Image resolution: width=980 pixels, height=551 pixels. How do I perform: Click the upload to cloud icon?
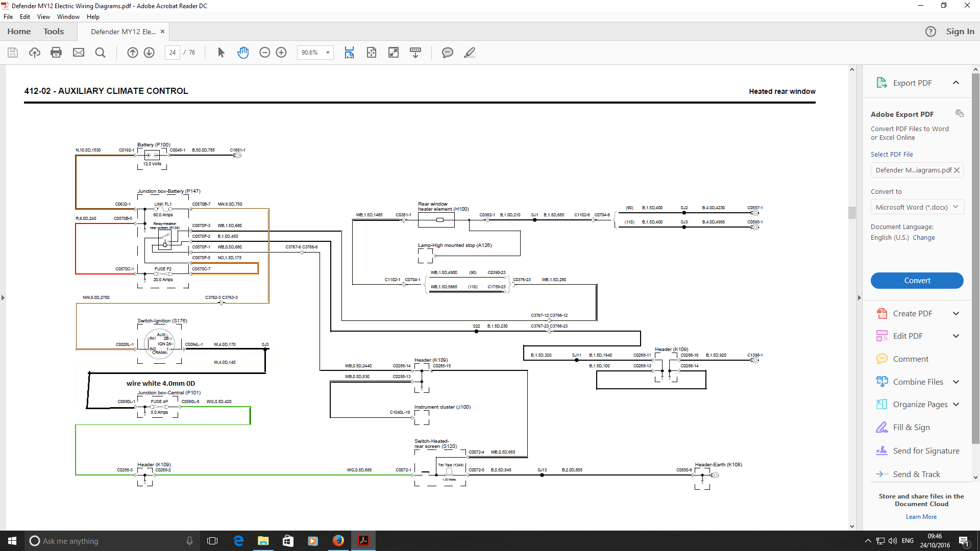(35, 53)
